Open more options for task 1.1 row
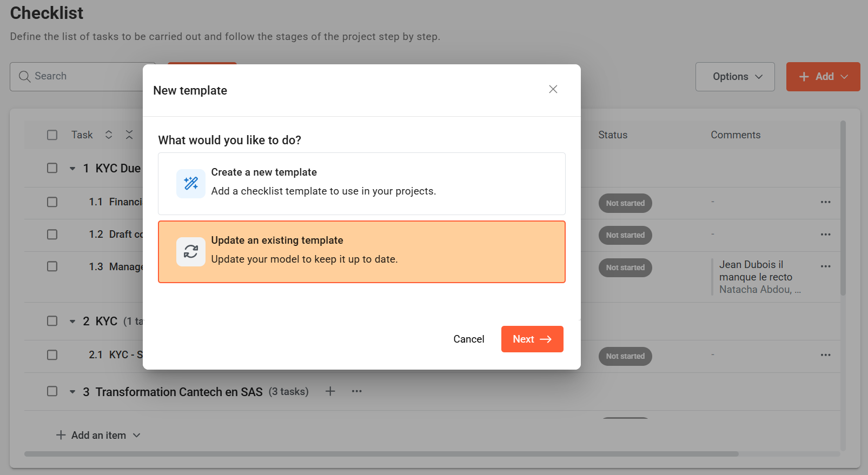Screen dimensions: 868x475 825,202
